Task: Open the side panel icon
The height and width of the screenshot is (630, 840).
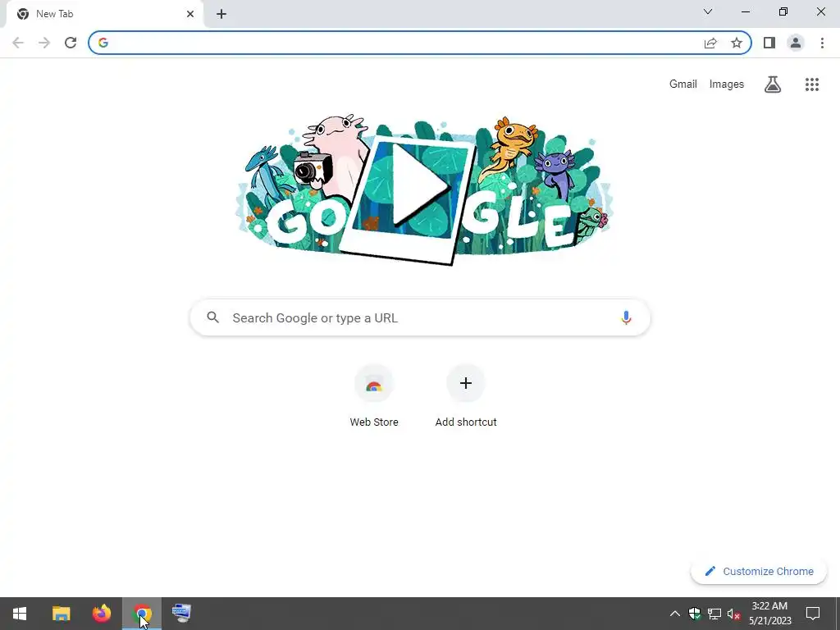Action: (x=769, y=43)
